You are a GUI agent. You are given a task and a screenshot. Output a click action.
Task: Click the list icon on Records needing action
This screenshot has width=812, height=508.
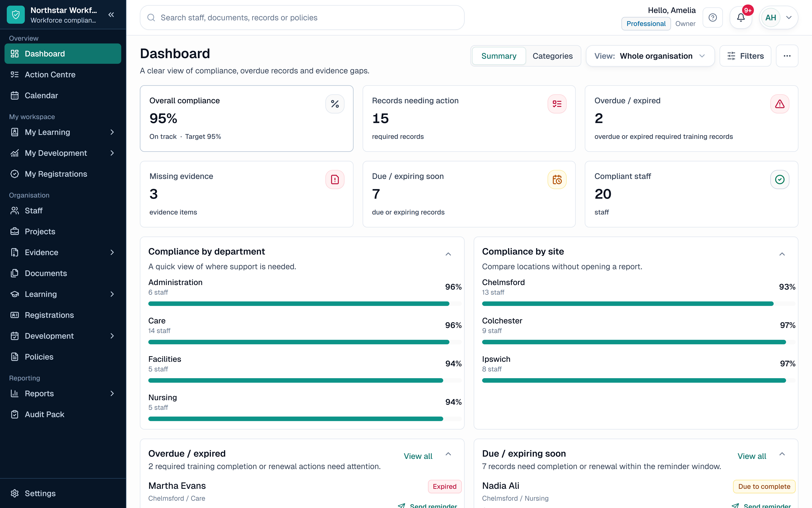[x=557, y=104]
